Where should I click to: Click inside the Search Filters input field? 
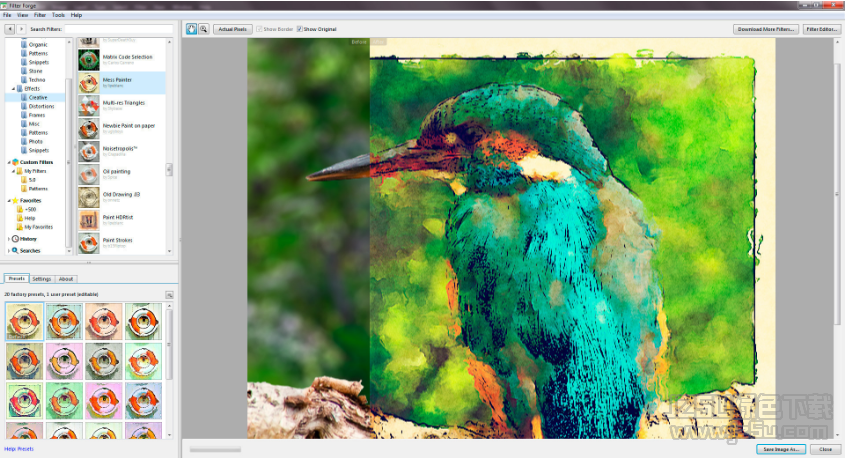(119, 29)
